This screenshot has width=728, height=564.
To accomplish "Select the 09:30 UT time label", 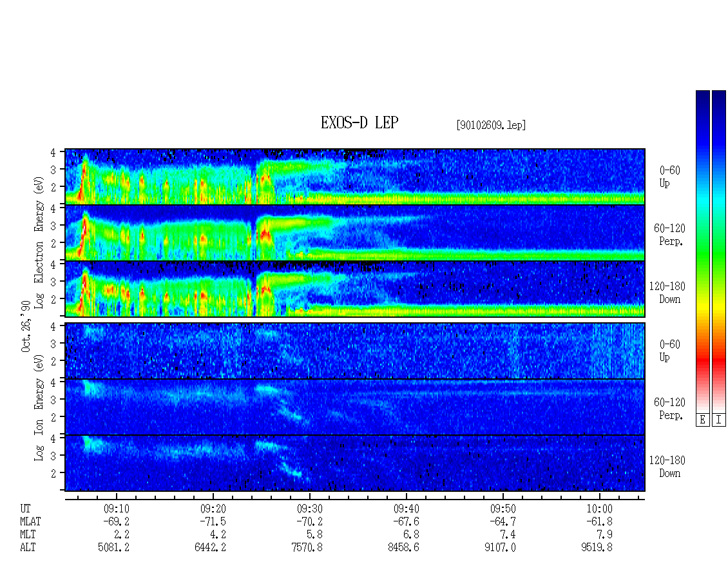I will [x=310, y=509].
